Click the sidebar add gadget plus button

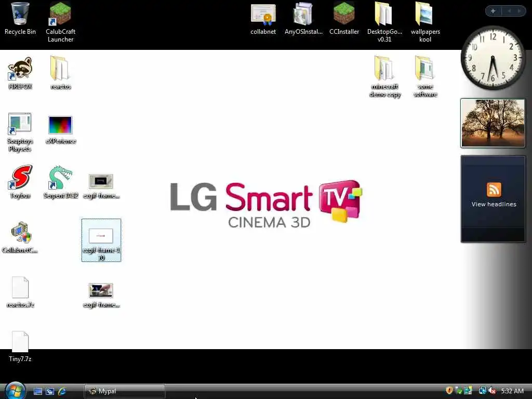click(x=493, y=11)
